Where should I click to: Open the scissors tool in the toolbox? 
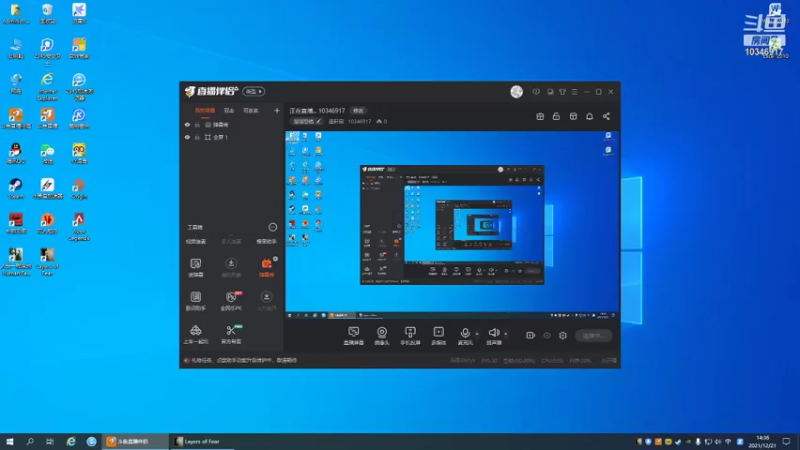click(x=231, y=334)
